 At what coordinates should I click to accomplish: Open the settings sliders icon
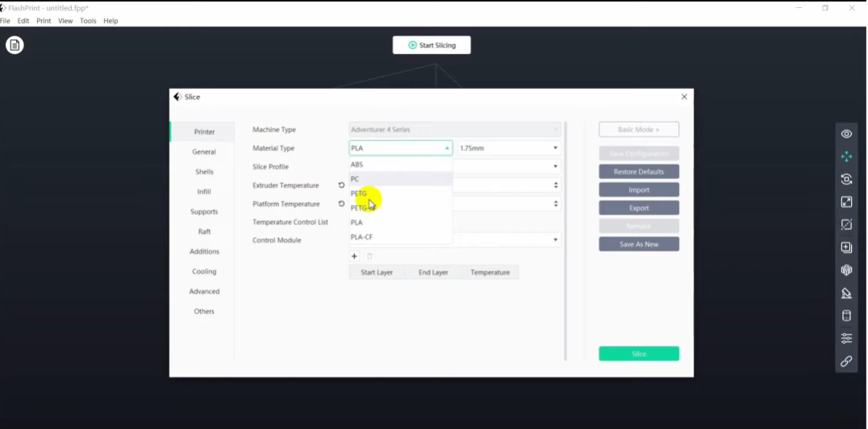tap(846, 338)
